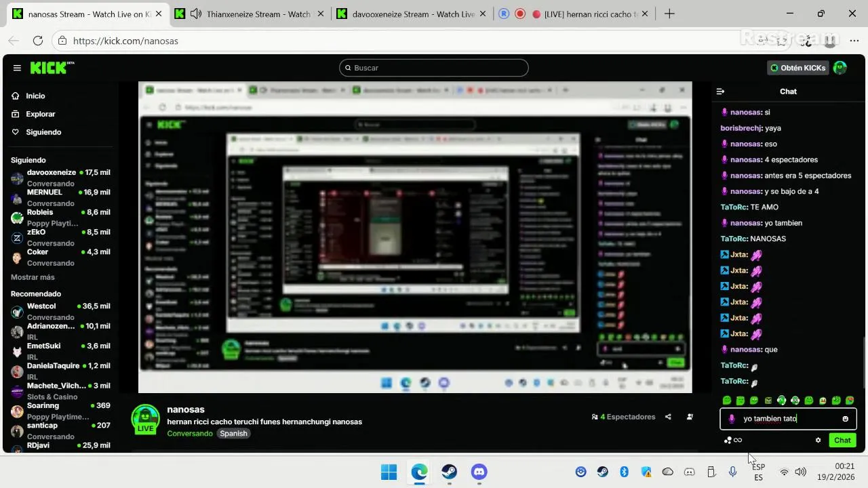Collapse the chat panel with the arrow icon
The image size is (868, 488).
pyautogui.click(x=721, y=91)
